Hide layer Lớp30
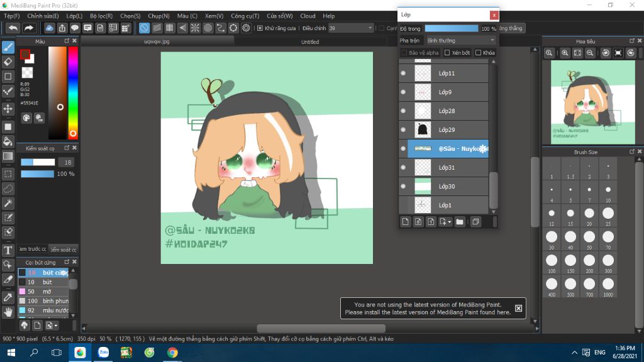 tap(403, 186)
